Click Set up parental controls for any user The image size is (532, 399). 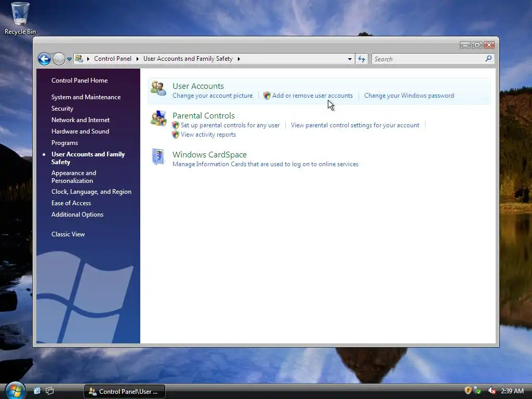(230, 125)
